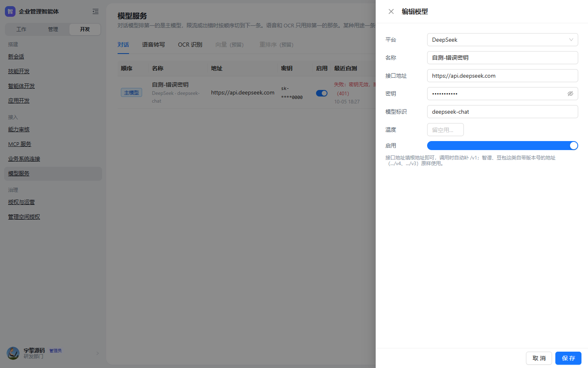Select 模型服务 in sidebar
This screenshot has height=368, width=588.
[x=53, y=174]
